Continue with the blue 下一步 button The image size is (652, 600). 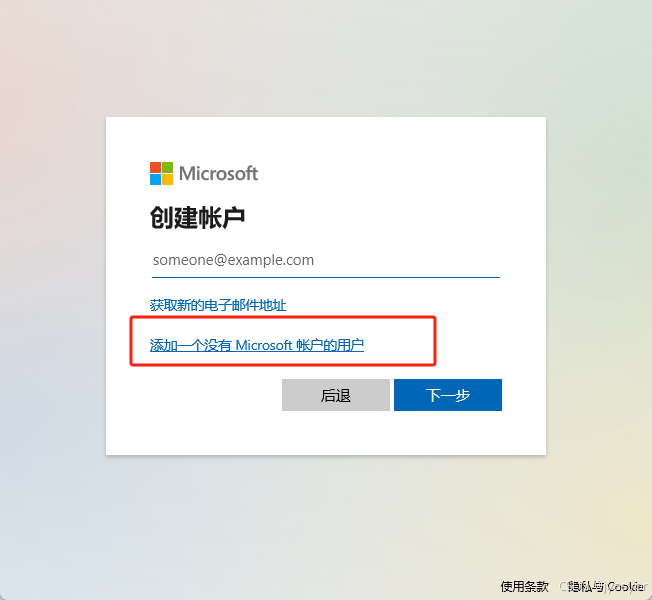click(448, 395)
